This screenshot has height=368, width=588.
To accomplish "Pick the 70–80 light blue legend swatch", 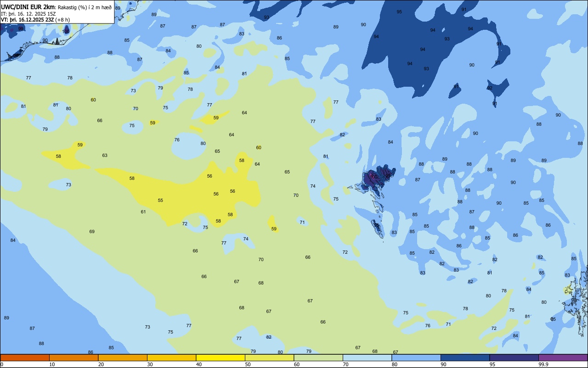I will [367, 357].
